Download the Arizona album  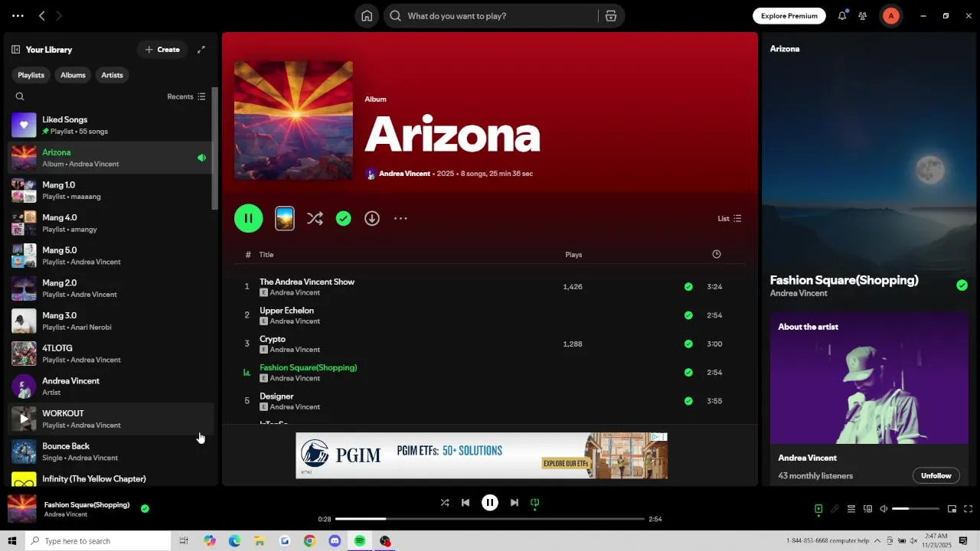(372, 219)
